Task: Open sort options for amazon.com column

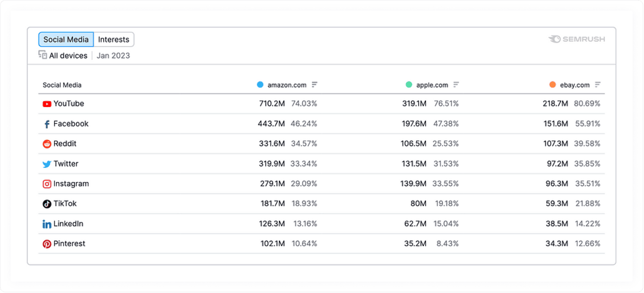Action: point(314,85)
